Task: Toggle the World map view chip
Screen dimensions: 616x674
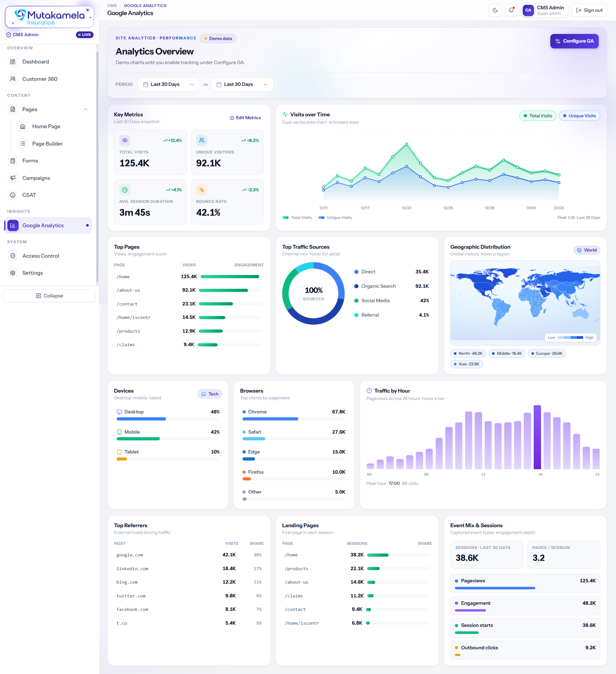Action: [x=587, y=250]
